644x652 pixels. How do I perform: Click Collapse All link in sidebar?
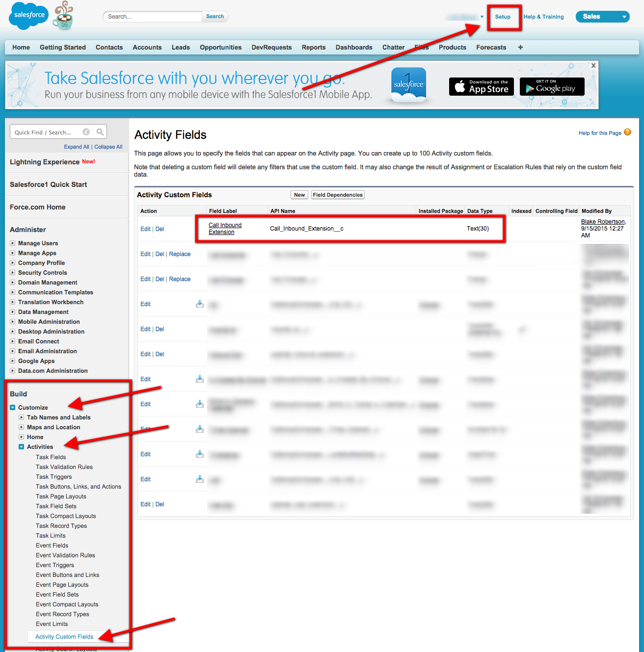[x=108, y=147]
